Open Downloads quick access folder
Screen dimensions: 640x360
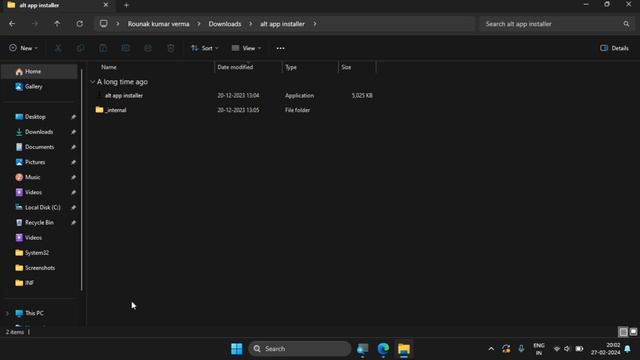(40, 132)
